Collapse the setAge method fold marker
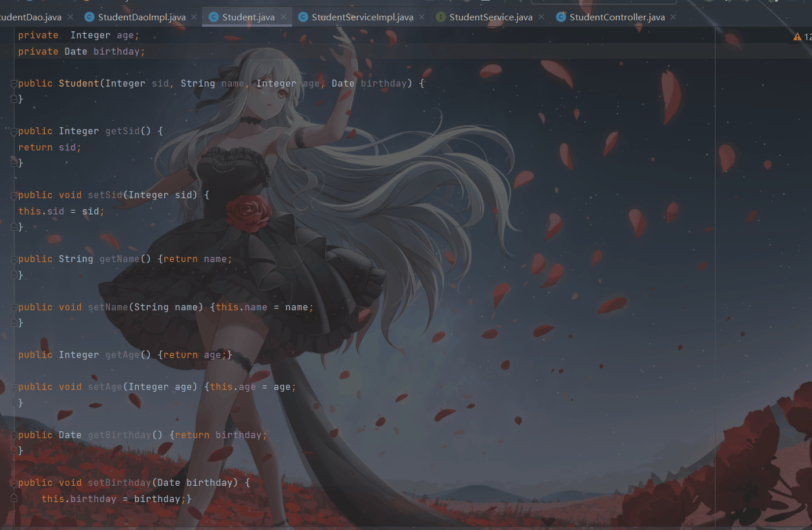The image size is (812, 530). pos(13,386)
